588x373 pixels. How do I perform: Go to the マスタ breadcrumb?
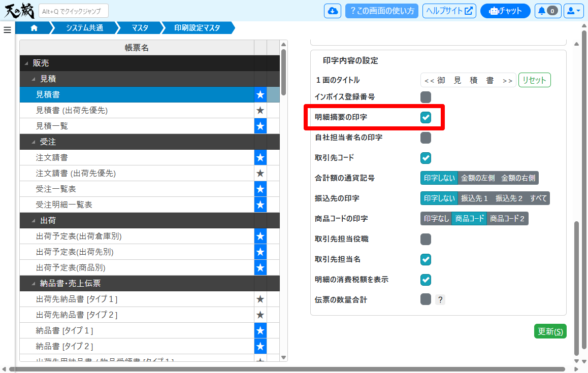140,28
